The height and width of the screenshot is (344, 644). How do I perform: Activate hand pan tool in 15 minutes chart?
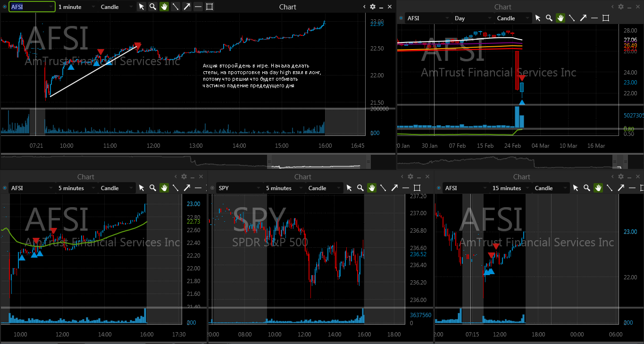(598, 188)
